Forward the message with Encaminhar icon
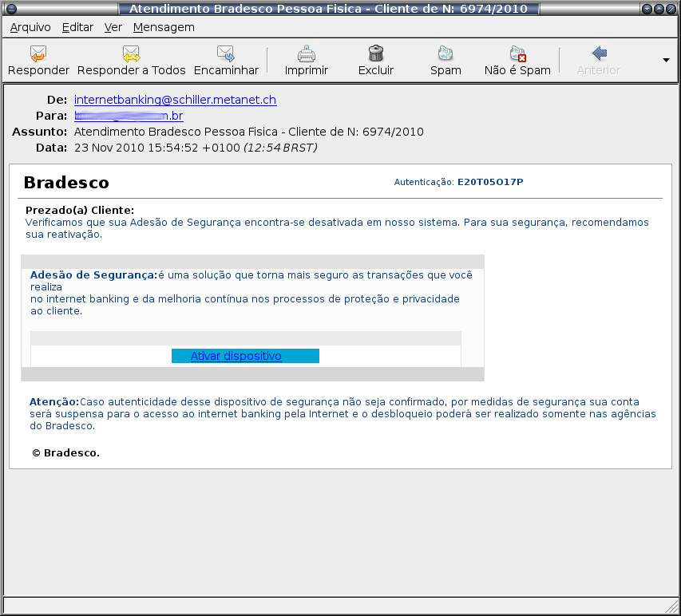This screenshot has width=681, height=616. 226,53
